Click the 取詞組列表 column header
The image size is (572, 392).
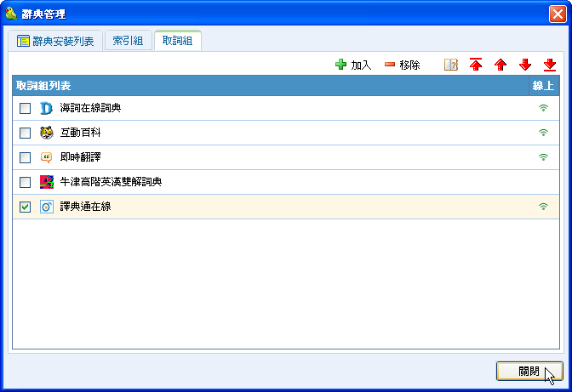(x=271, y=86)
